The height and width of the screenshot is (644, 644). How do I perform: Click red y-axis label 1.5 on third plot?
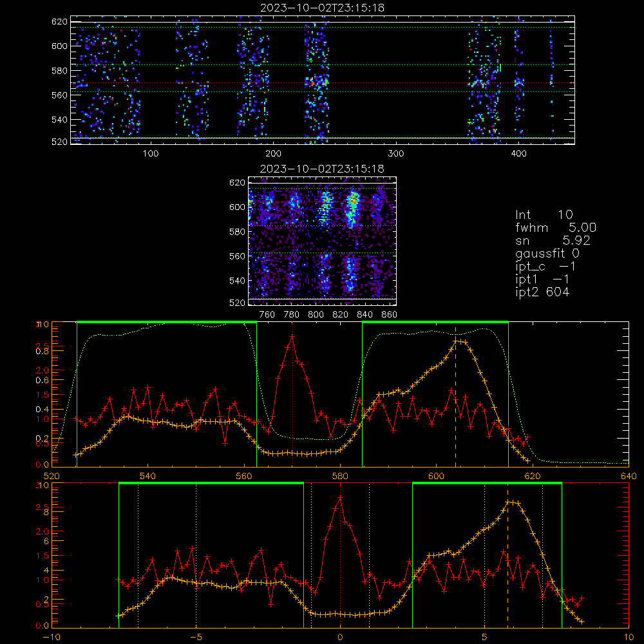(x=43, y=395)
